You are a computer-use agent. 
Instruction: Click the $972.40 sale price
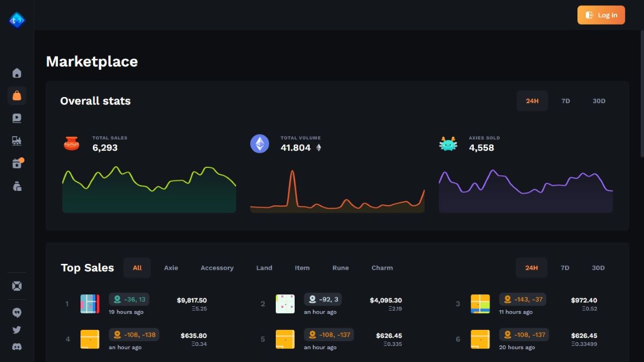(x=584, y=300)
